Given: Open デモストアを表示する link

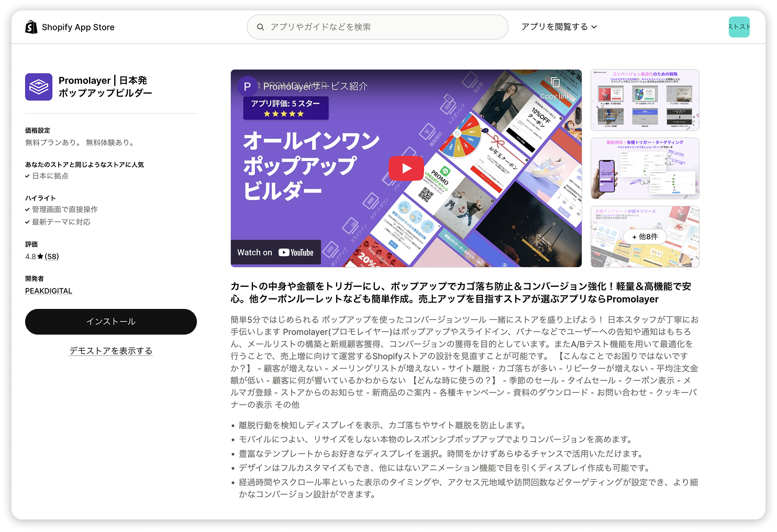Looking at the screenshot, I should (111, 351).
